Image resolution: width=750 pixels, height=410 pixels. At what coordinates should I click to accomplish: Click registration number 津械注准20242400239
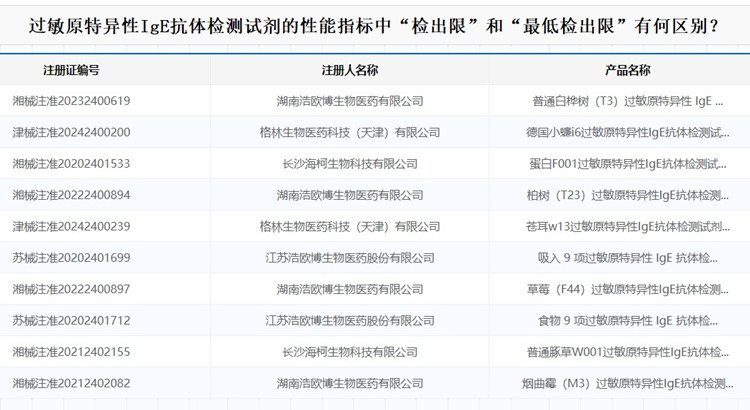(x=71, y=227)
